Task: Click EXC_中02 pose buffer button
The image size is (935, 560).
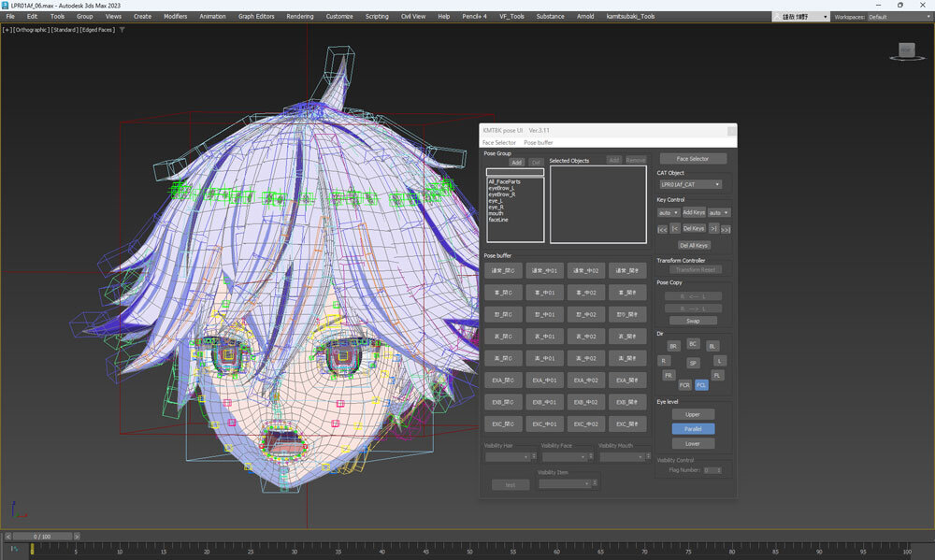Action: 586,424
